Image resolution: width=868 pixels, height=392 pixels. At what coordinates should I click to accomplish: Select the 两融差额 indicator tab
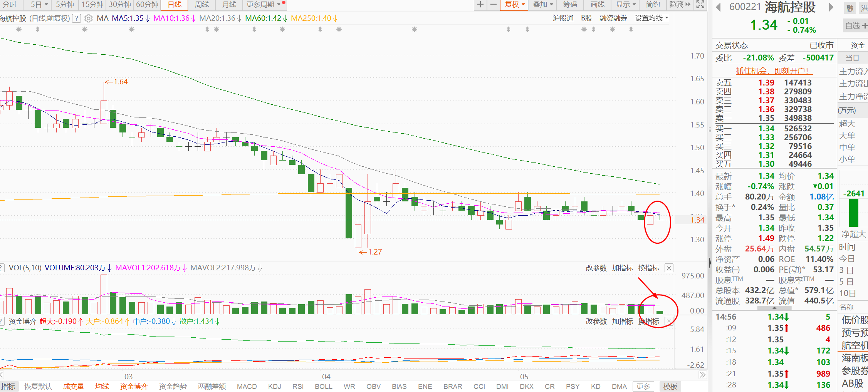pos(212,387)
